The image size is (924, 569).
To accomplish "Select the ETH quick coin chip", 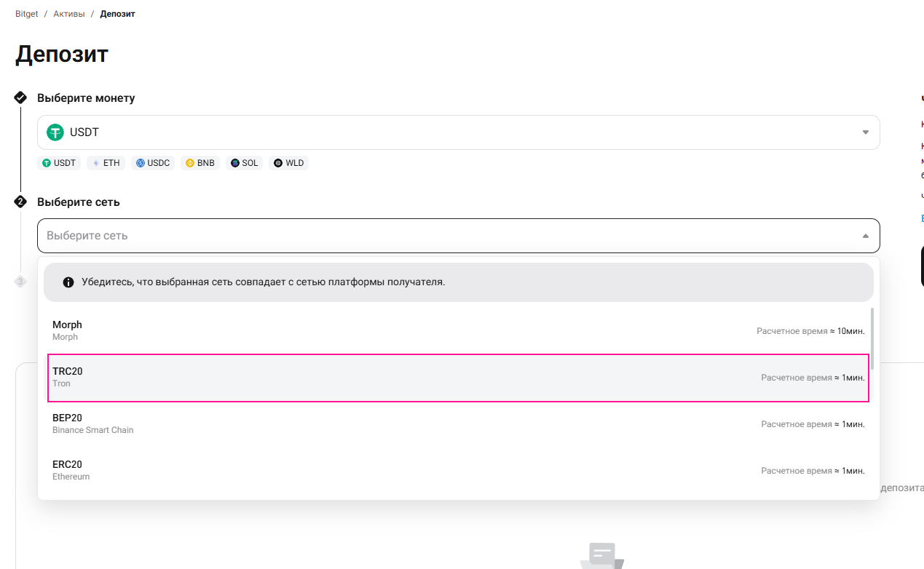I will click(x=105, y=163).
